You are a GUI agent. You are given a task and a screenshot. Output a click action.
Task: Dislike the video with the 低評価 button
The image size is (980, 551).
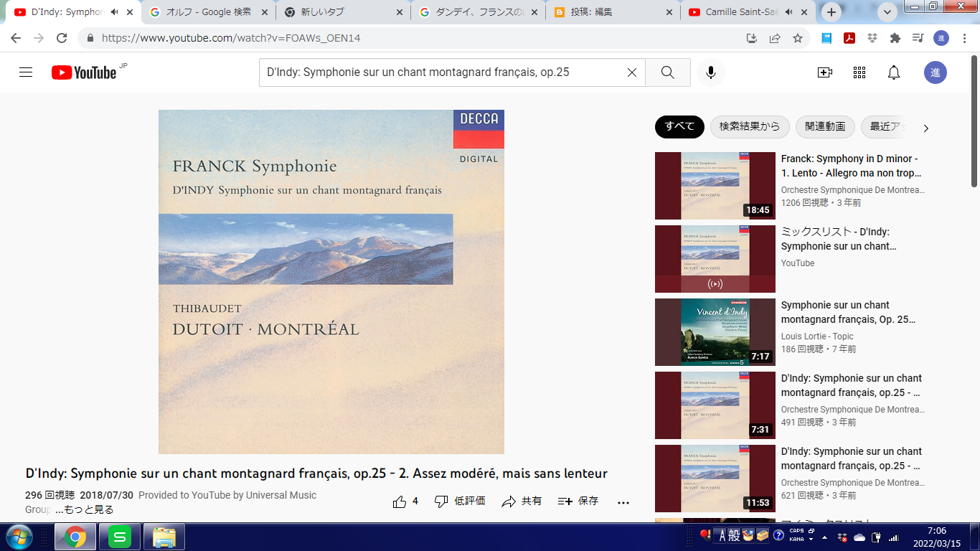coord(460,501)
